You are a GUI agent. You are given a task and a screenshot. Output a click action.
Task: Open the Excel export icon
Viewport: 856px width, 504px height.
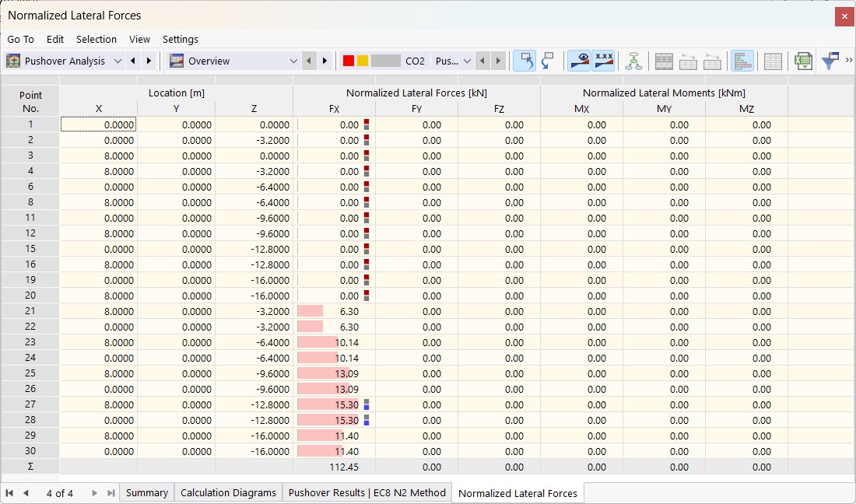pos(802,61)
